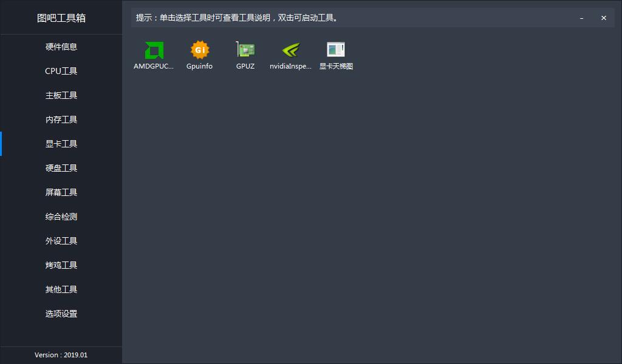Screen dimensions: 622x364
Task: Select the green AMD logo icon
Action: 154,49
